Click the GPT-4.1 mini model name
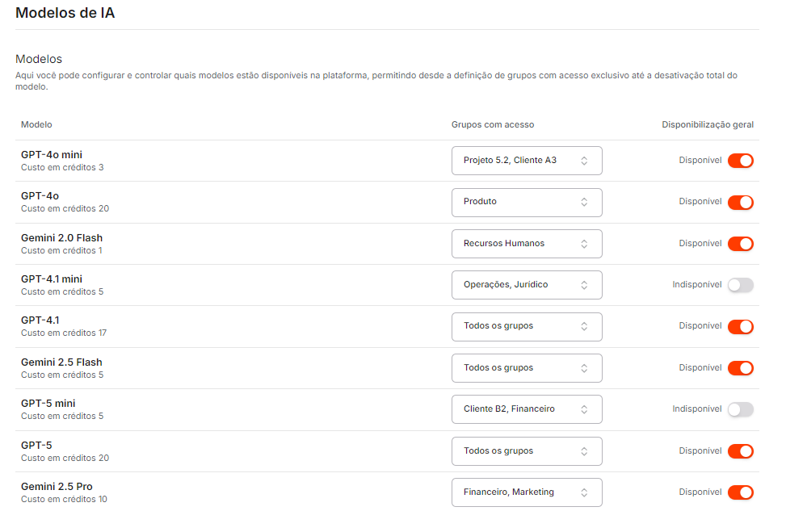The image size is (786, 532). [52, 279]
